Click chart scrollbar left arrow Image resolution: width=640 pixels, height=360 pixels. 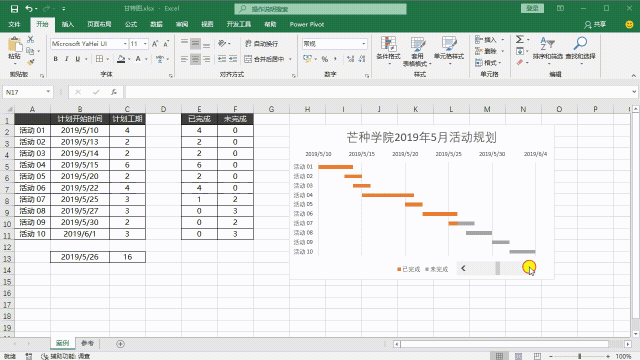pos(463,268)
